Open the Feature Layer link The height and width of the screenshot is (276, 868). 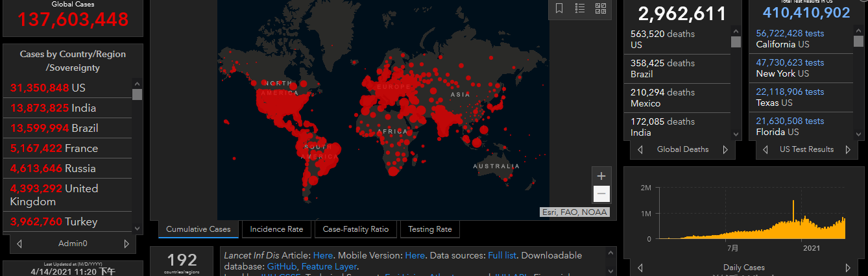pos(330,266)
